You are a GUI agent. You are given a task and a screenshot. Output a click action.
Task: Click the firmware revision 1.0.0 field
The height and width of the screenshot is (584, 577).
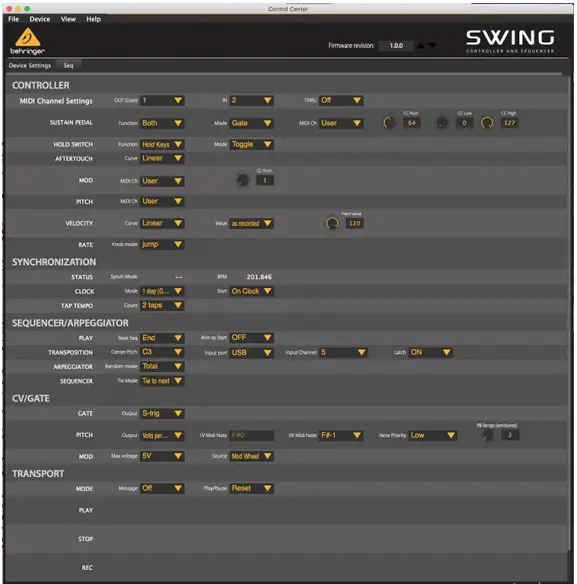[396, 45]
